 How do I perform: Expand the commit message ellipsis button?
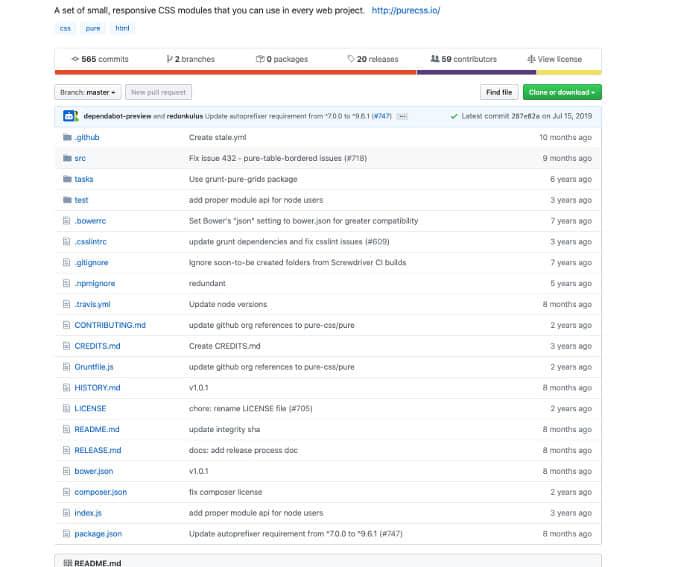pos(402,116)
